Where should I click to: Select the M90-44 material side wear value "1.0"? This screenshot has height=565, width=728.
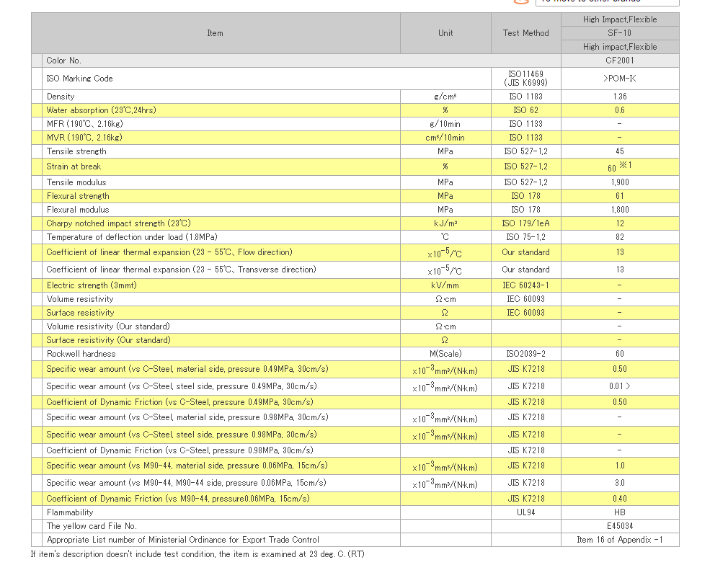click(x=620, y=466)
